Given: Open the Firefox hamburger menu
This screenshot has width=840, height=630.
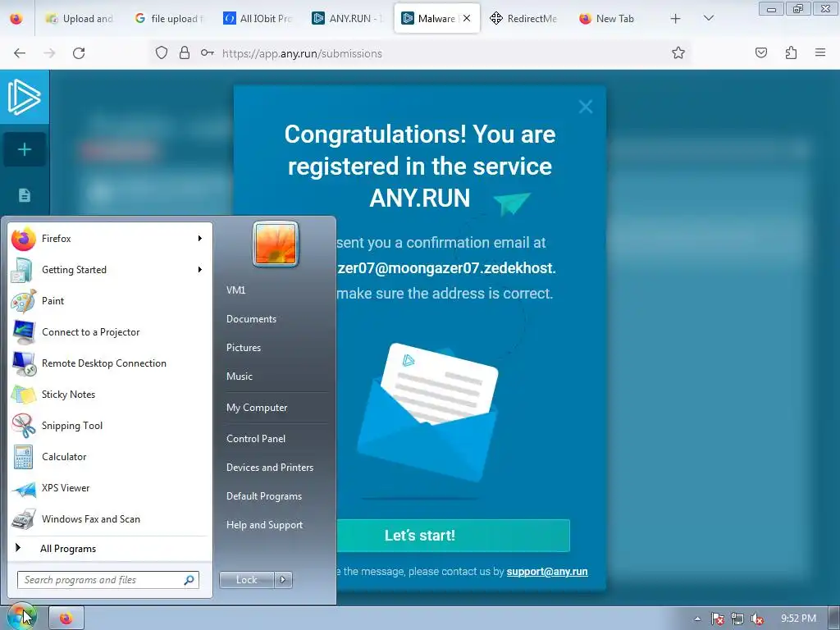Looking at the screenshot, I should click(x=820, y=52).
